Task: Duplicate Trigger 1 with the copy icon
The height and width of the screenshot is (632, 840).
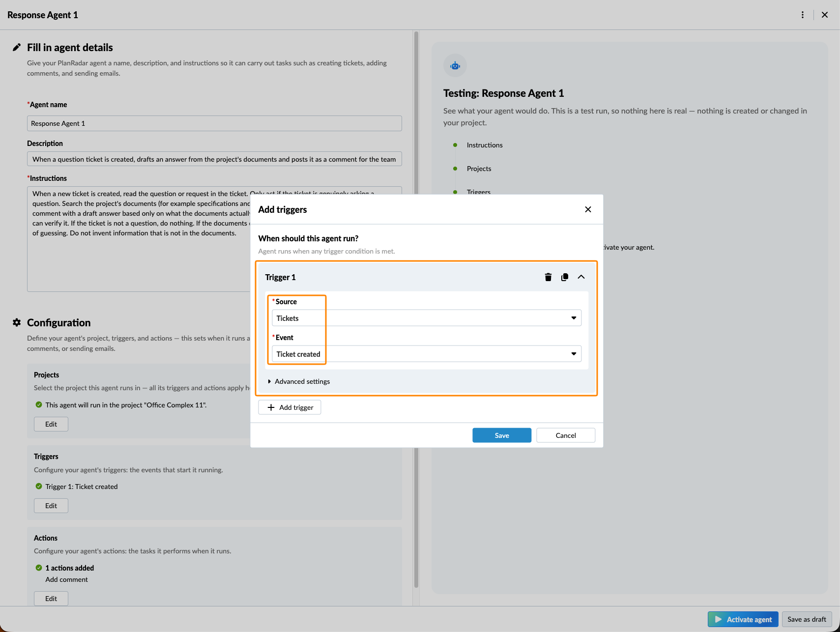Action: pyautogui.click(x=565, y=277)
